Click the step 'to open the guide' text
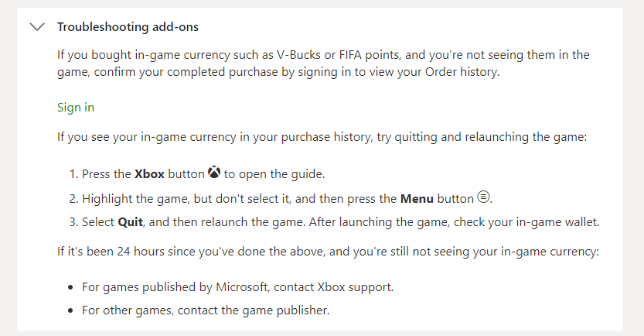 point(274,174)
